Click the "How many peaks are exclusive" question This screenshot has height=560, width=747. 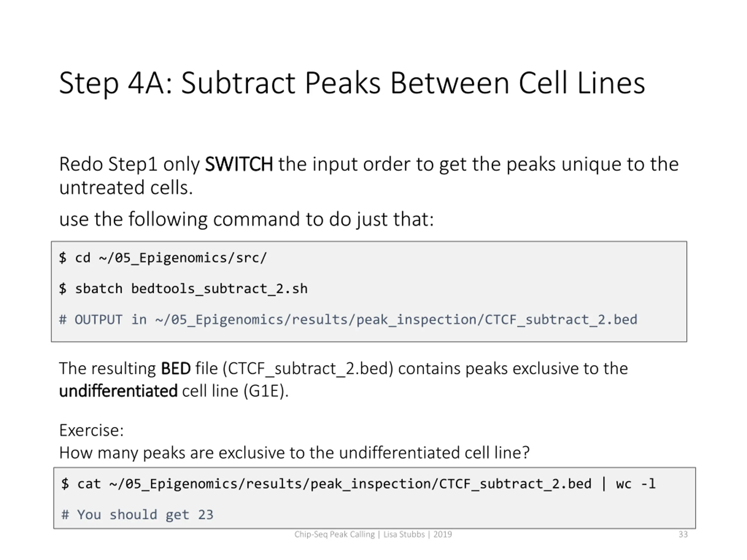pyautogui.click(x=294, y=453)
